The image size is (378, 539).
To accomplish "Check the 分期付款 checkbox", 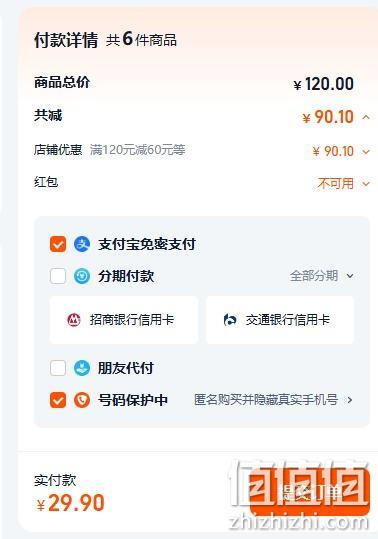I will click(x=58, y=276).
